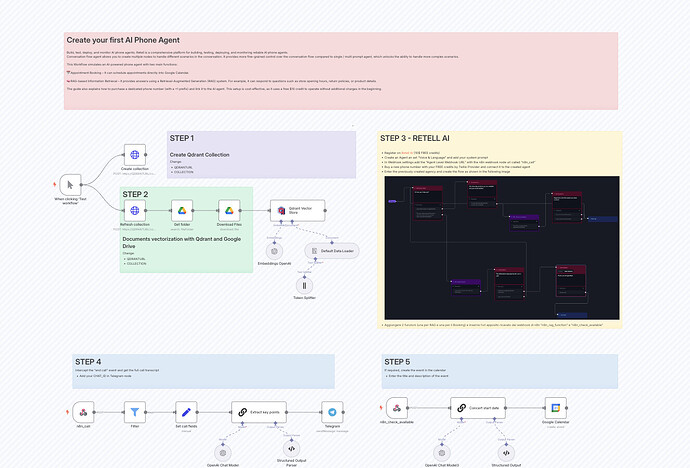
Task: Open the Refresh collection HTTP node
Action: click(x=135, y=211)
